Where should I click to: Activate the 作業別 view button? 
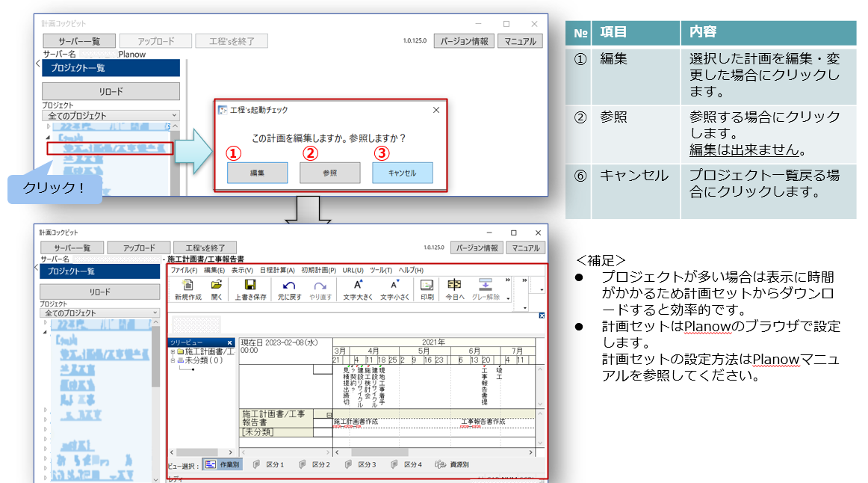[223, 464]
